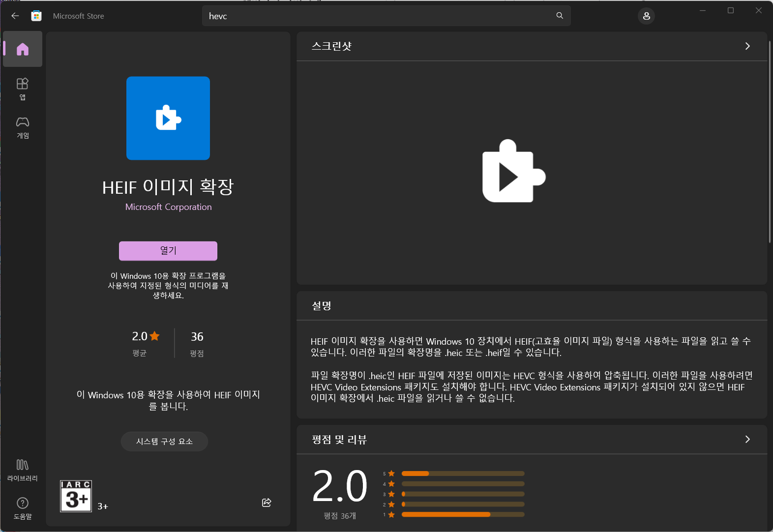Close the Microsoft Store window

point(759,10)
